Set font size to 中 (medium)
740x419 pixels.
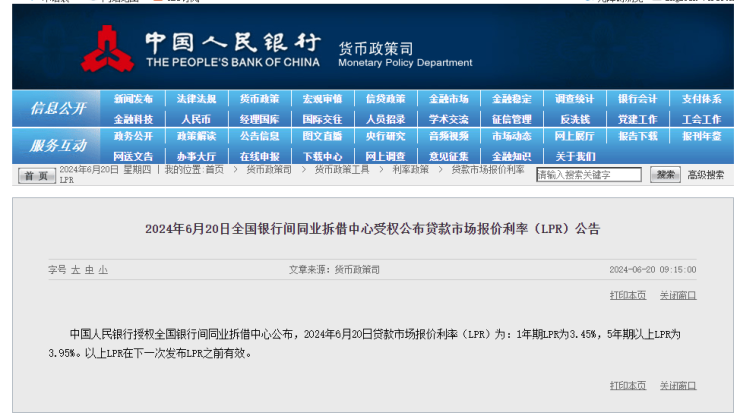[89, 270]
